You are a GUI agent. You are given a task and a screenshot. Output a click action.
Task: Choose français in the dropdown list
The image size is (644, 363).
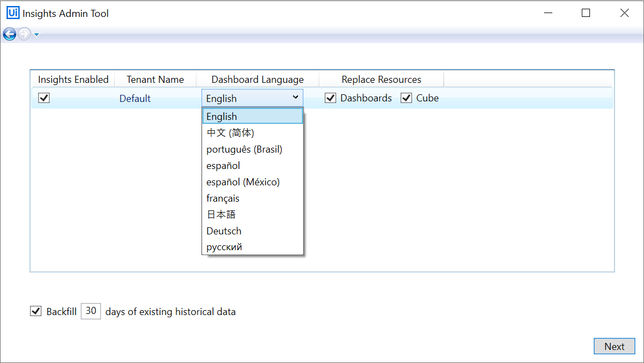click(253, 198)
